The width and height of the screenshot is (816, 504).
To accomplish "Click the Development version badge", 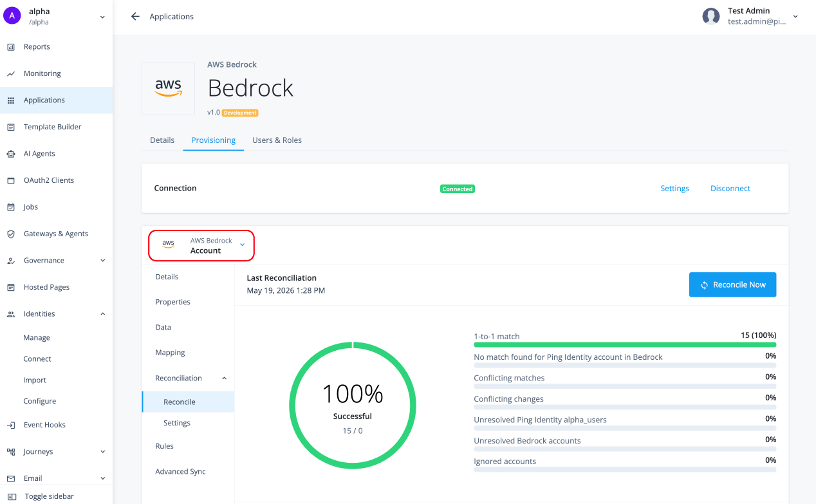I will point(240,113).
